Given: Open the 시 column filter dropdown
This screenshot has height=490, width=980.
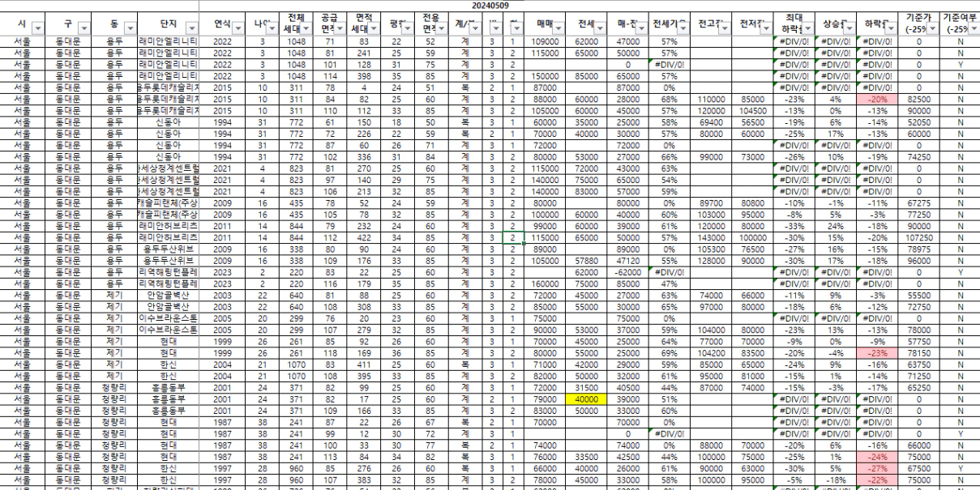Looking at the screenshot, I should point(36,28).
